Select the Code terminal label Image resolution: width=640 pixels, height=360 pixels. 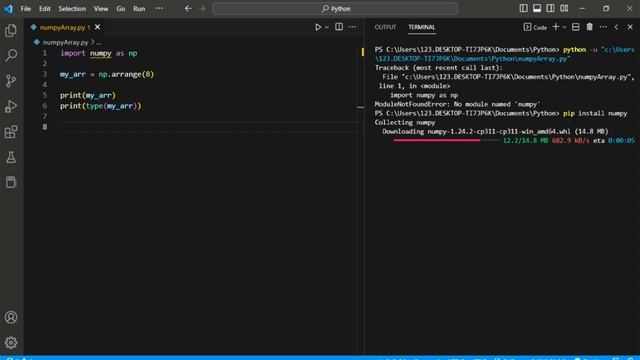coord(535,27)
